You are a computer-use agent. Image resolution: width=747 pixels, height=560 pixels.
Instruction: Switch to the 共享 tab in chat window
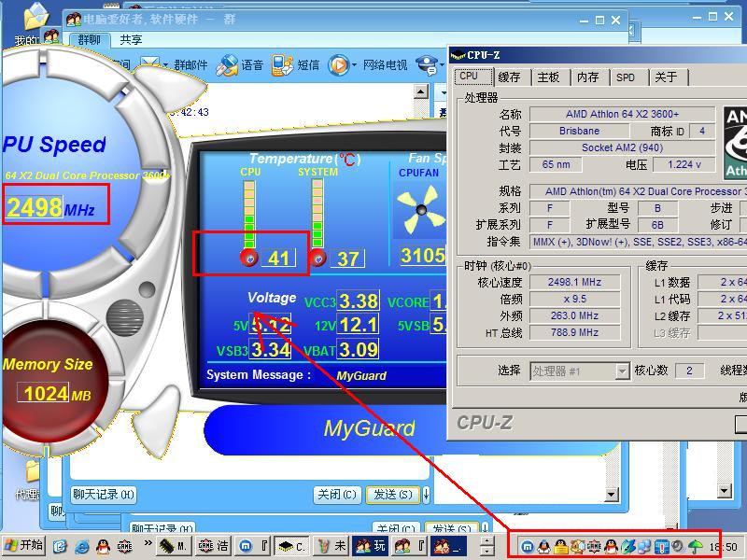(131, 39)
